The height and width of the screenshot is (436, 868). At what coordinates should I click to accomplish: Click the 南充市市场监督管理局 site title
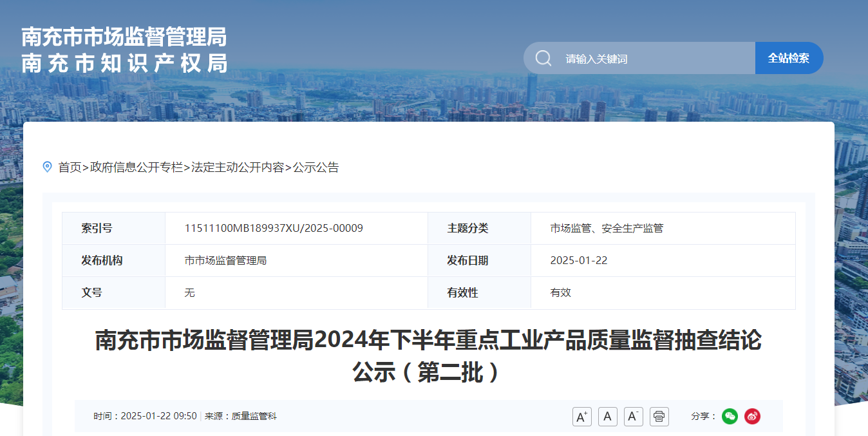click(x=124, y=37)
